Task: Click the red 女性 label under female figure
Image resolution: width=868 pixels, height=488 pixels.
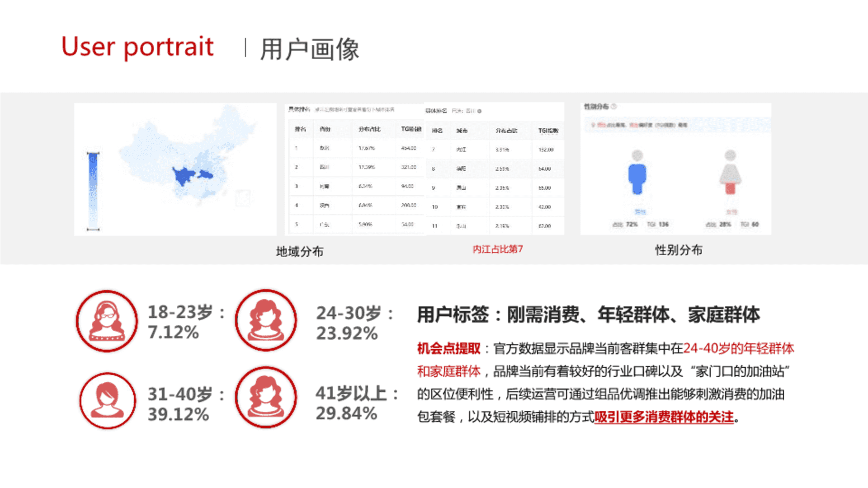Action: click(x=731, y=212)
